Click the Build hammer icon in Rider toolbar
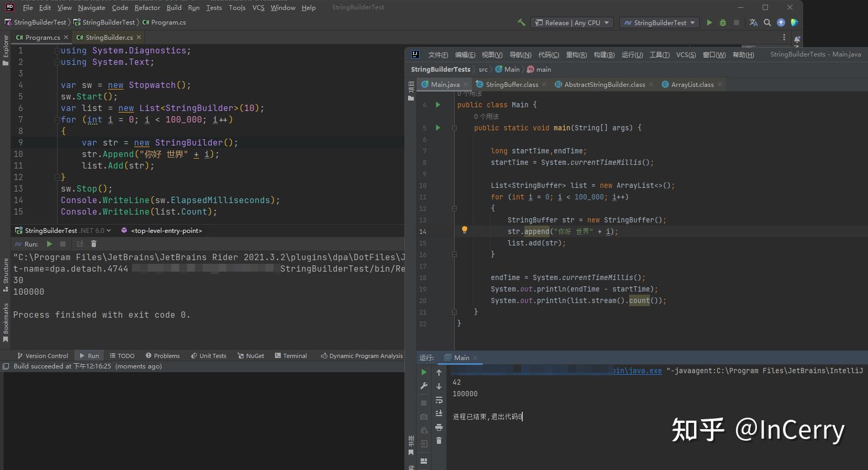 521,23
